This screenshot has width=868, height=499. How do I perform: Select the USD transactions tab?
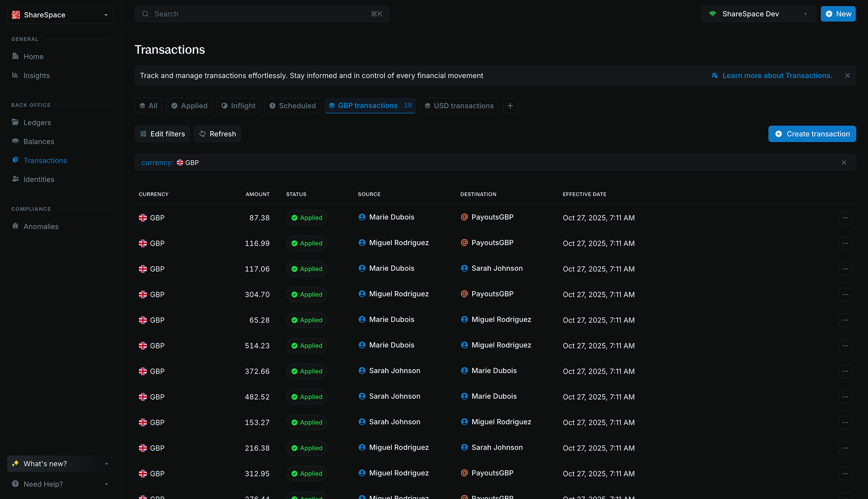click(x=459, y=105)
